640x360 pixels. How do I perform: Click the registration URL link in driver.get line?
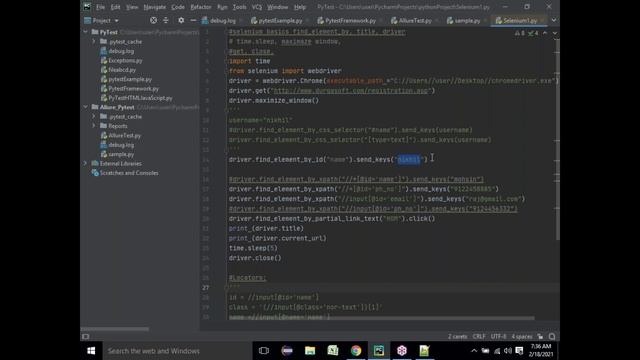[x=352, y=91]
